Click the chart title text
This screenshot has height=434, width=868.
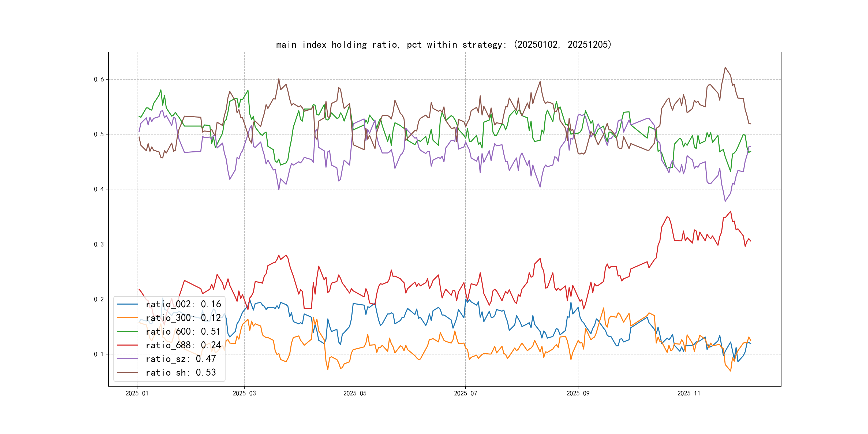point(443,44)
